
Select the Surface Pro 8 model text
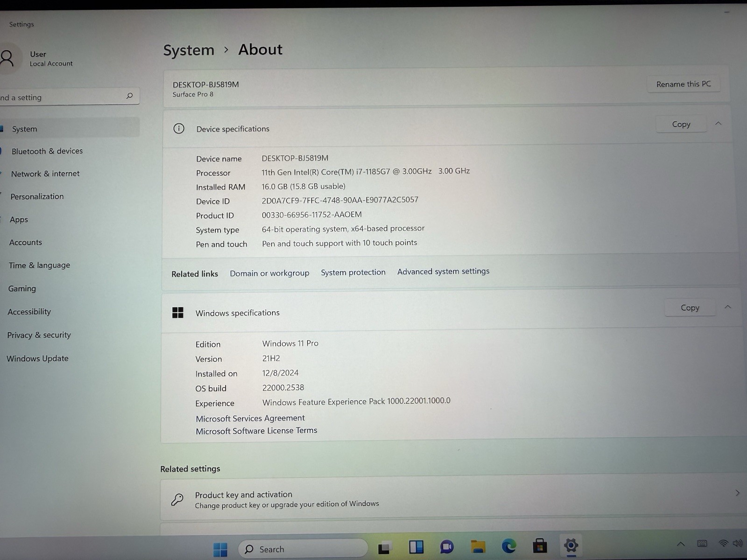(x=193, y=94)
